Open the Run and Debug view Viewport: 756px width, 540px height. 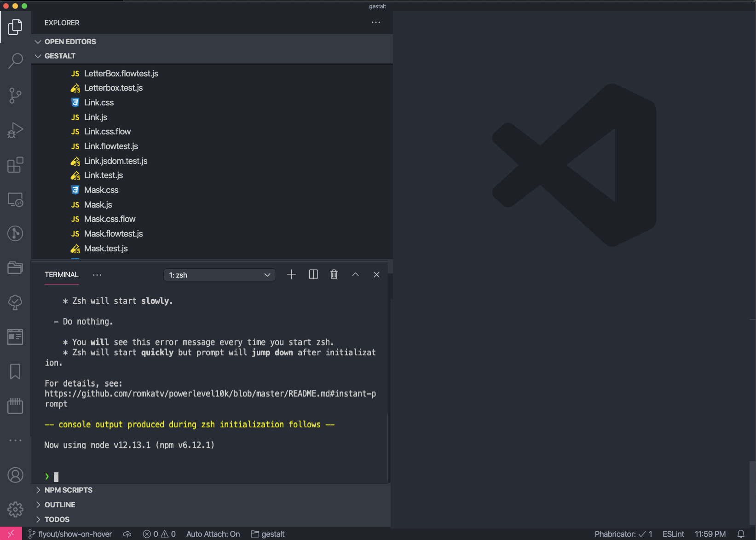(15, 130)
